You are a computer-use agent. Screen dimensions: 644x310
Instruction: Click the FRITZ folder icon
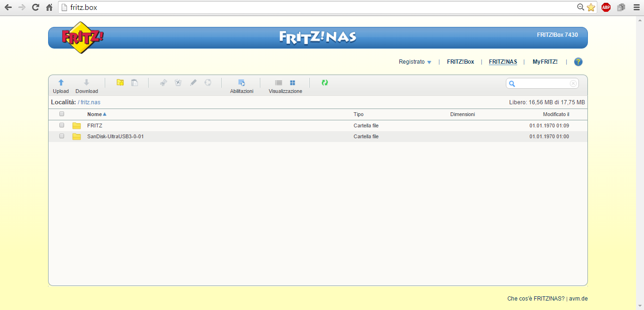(x=76, y=126)
